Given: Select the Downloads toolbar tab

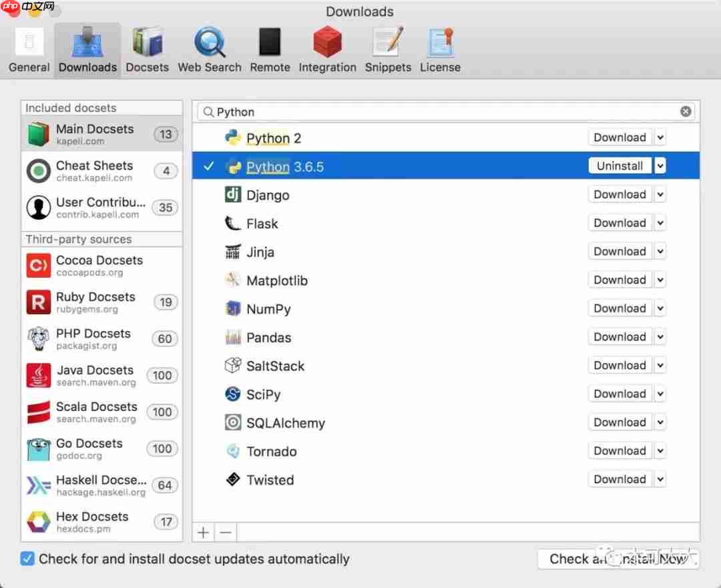Looking at the screenshot, I should pyautogui.click(x=87, y=50).
